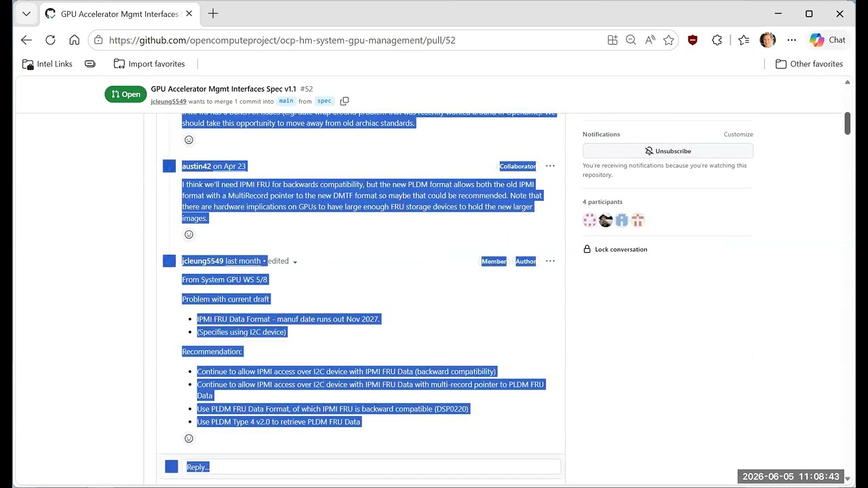Image resolution: width=868 pixels, height=488 pixels.
Task: Open the red shield extension
Action: [x=692, y=40]
